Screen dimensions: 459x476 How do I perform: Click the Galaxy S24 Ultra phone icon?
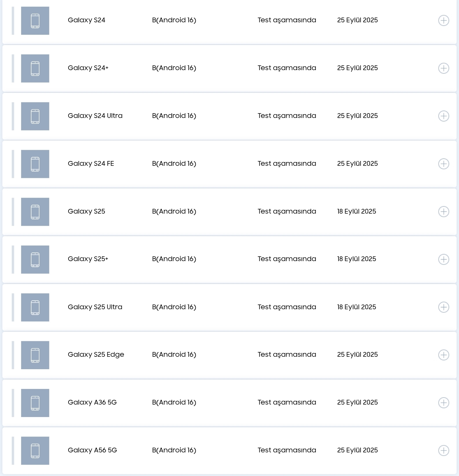click(35, 116)
